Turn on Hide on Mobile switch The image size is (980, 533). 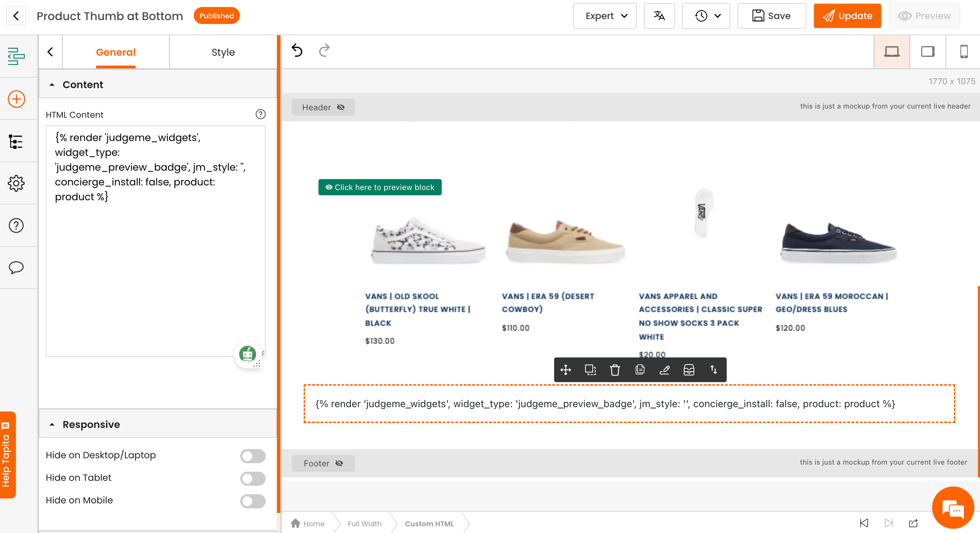click(253, 501)
